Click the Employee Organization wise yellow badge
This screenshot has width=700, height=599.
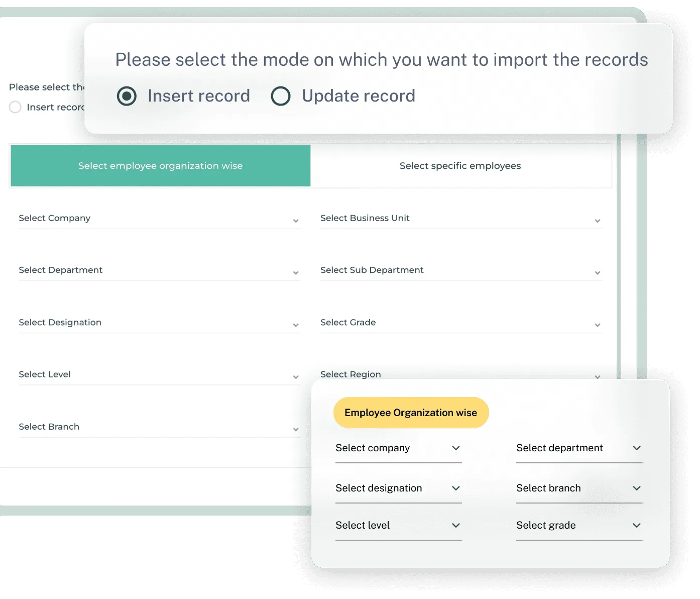coord(410,412)
